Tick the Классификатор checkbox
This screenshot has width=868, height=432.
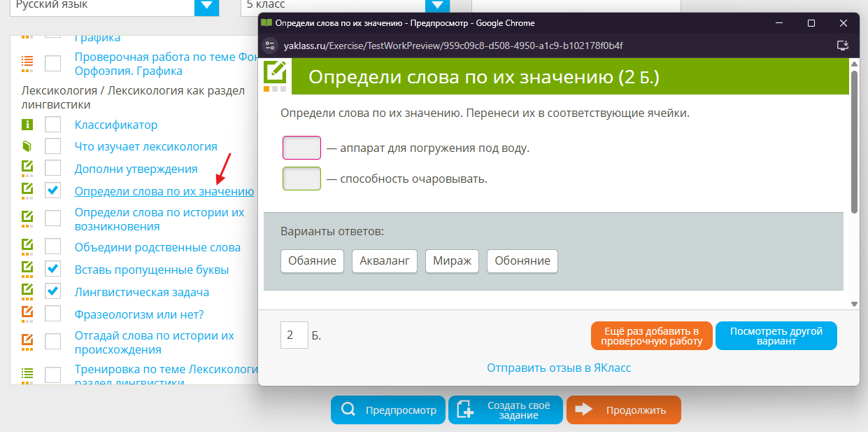(x=53, y=125)
